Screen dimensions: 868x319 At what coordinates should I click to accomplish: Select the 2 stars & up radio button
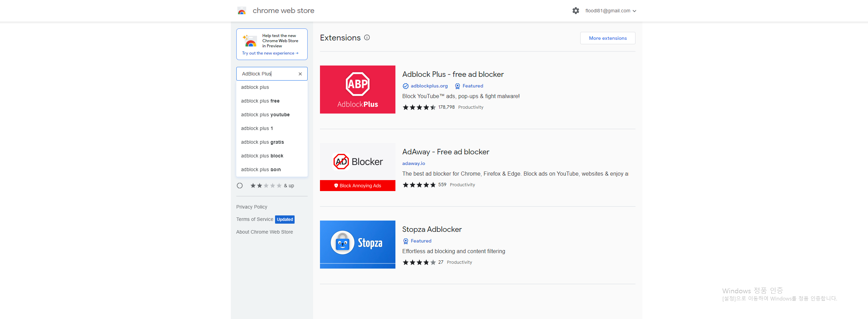pyautogui.click(x=240, y=186)
